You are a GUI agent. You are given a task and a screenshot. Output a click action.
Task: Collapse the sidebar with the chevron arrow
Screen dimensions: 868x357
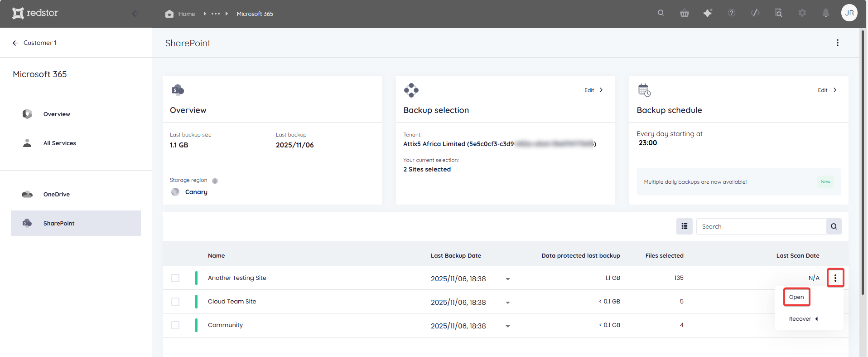(135, 14)
